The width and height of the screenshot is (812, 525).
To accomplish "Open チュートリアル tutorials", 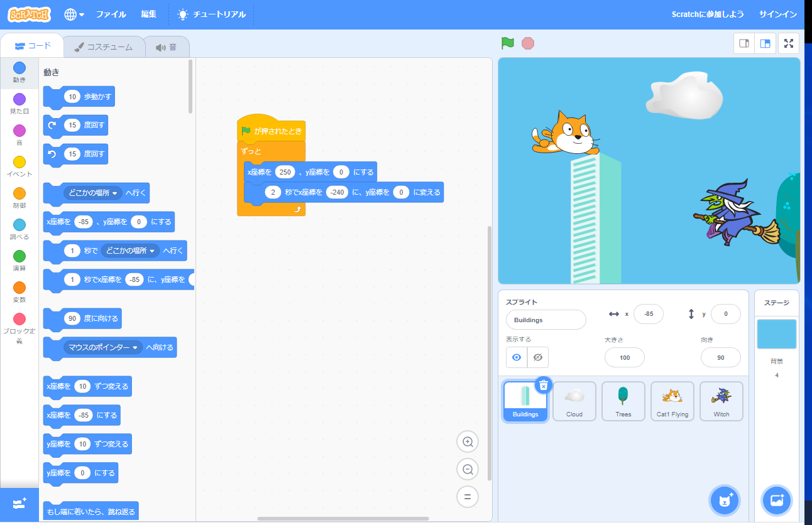I will [211, 14].
